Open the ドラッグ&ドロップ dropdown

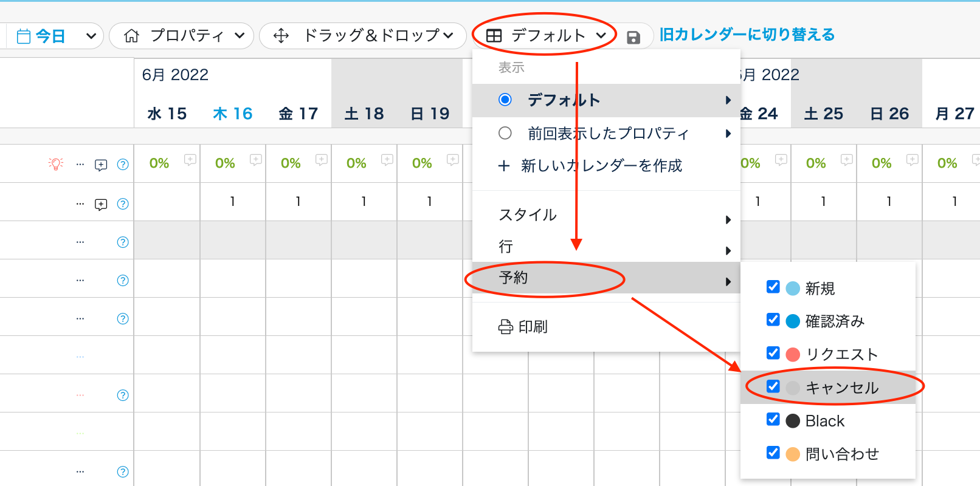click(x=363, y=36)
